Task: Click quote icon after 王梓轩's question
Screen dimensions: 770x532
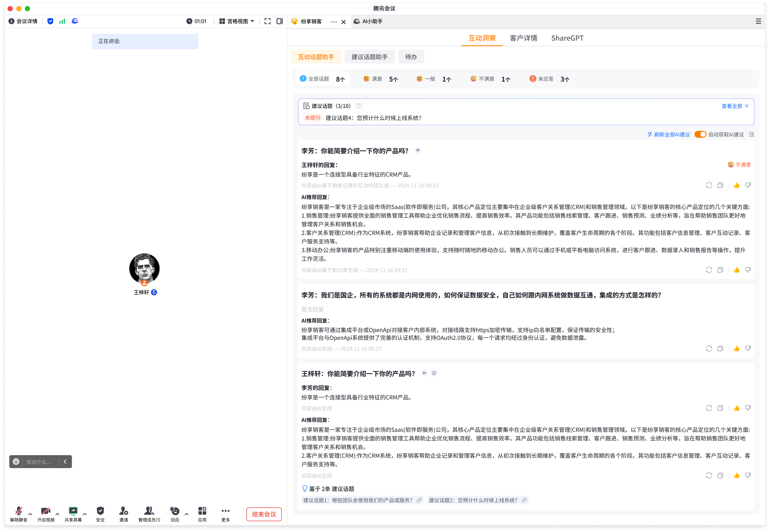Action: tap(424, 373)
